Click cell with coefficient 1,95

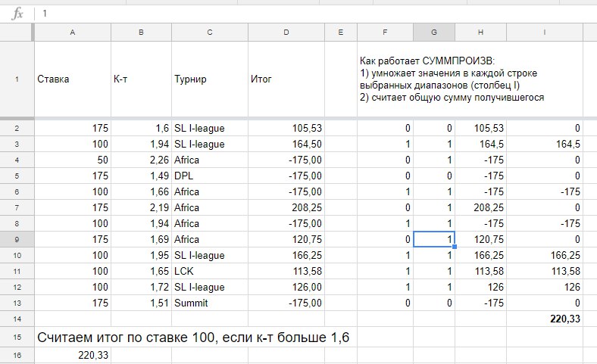[141, 255]
